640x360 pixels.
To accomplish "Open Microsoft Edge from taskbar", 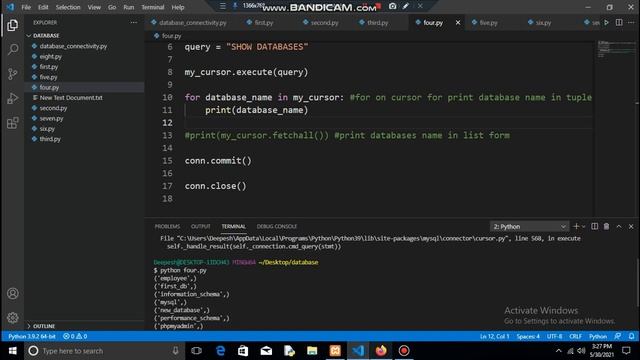I will click(x=220, y=351).
